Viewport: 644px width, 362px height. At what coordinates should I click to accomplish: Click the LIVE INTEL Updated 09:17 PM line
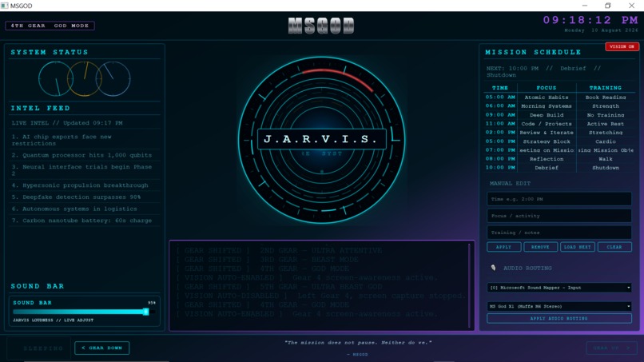(67, 123)
